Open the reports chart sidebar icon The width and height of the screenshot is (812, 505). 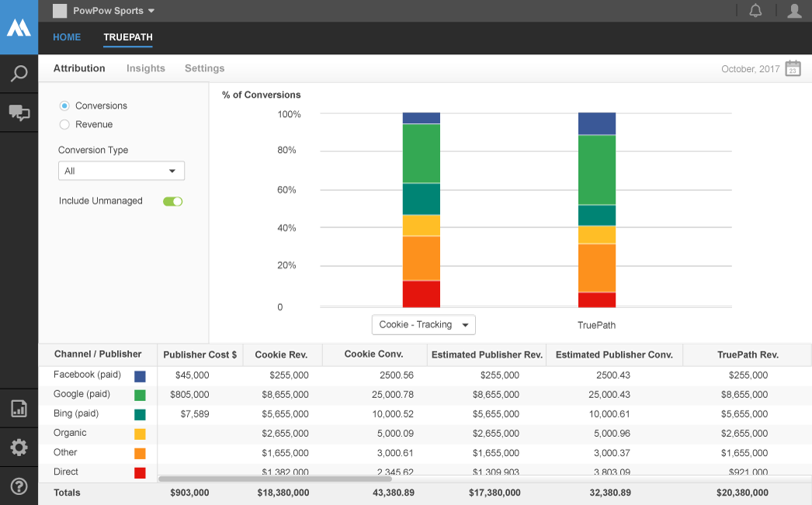19,409
